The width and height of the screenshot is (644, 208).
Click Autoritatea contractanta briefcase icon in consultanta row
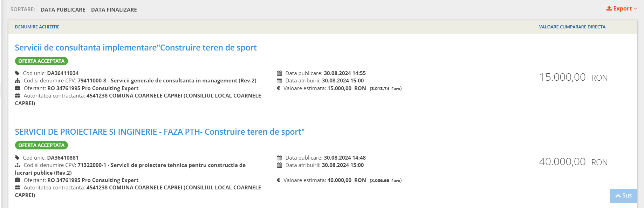(x=18, y=95)
